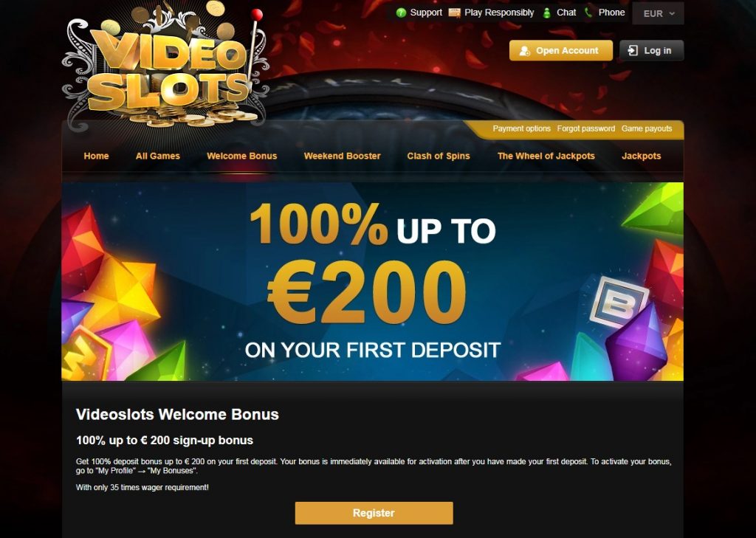Image resolution: width=756 pixels, height=538 pixels.
Task: Click the Play Responsibly card icon
Action: point(454,13)
